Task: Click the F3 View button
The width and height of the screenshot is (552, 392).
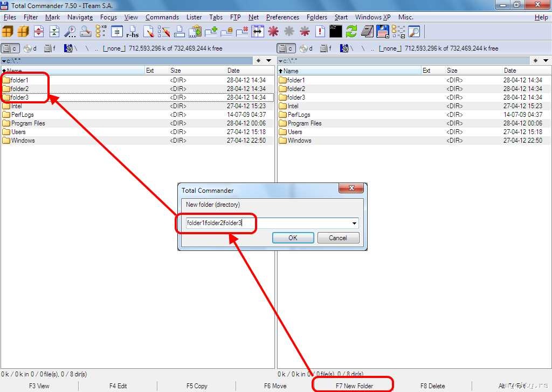Action: click(39, 386)
